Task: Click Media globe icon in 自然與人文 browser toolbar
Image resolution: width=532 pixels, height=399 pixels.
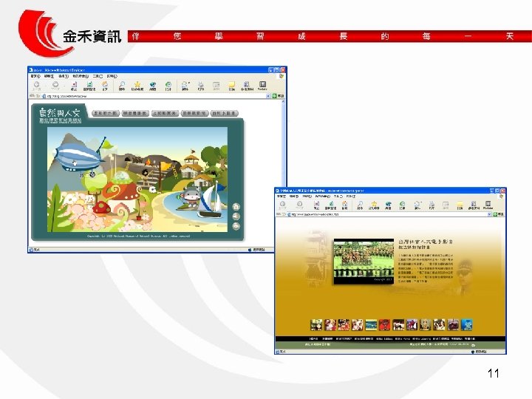Action: (x=153, y=86)
